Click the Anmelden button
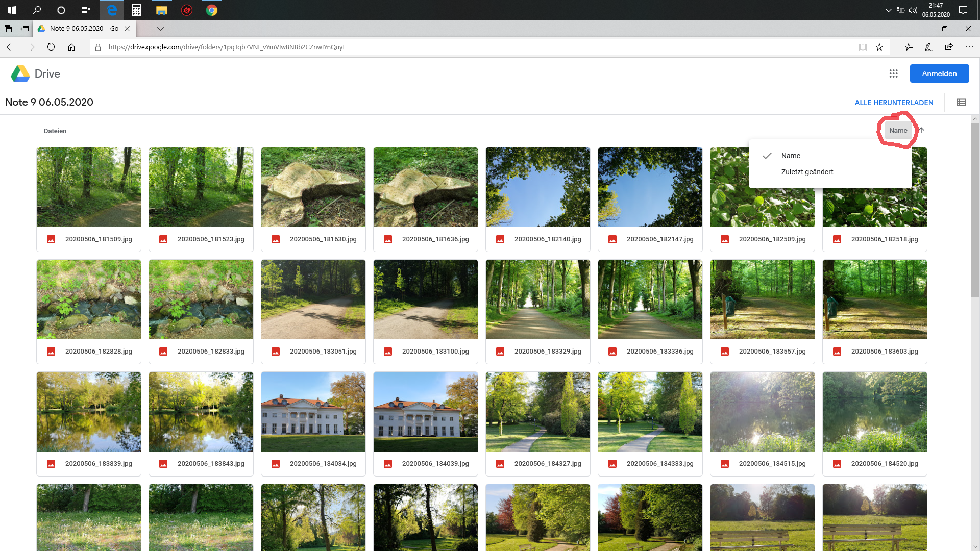 (939, 73)
